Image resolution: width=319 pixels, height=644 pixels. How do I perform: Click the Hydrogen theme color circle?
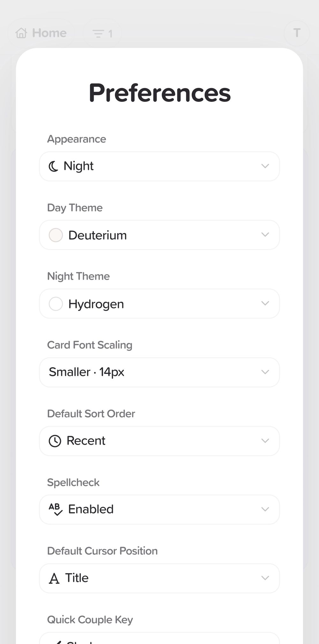[56, 304]
